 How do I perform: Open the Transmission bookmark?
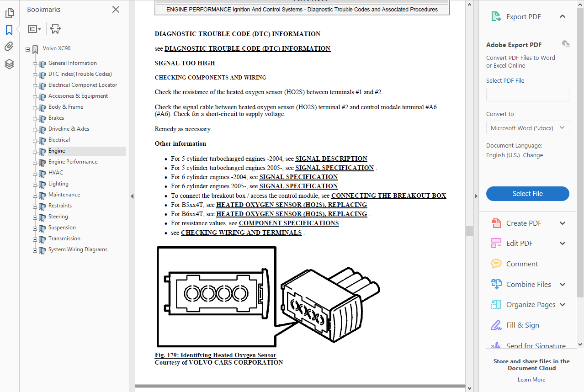64,238
